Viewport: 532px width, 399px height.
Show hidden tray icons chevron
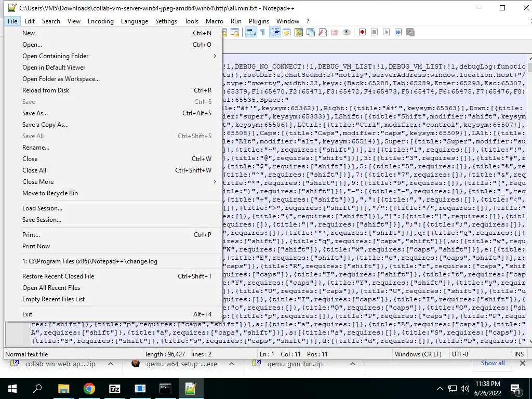coord(440,389)
